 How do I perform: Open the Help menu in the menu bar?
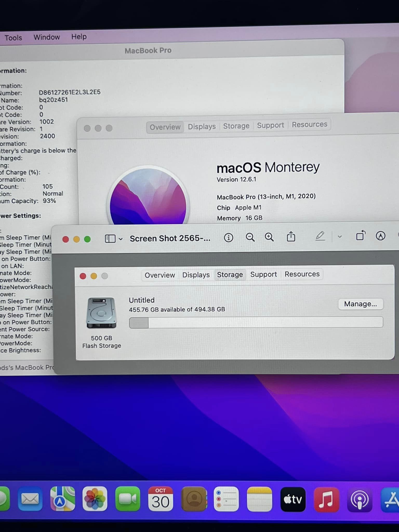tap(79, 37)
